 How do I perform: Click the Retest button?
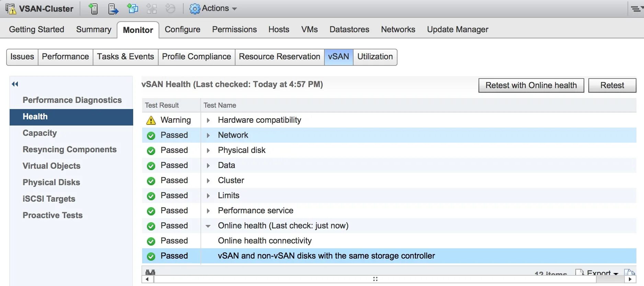pos(612,85)
